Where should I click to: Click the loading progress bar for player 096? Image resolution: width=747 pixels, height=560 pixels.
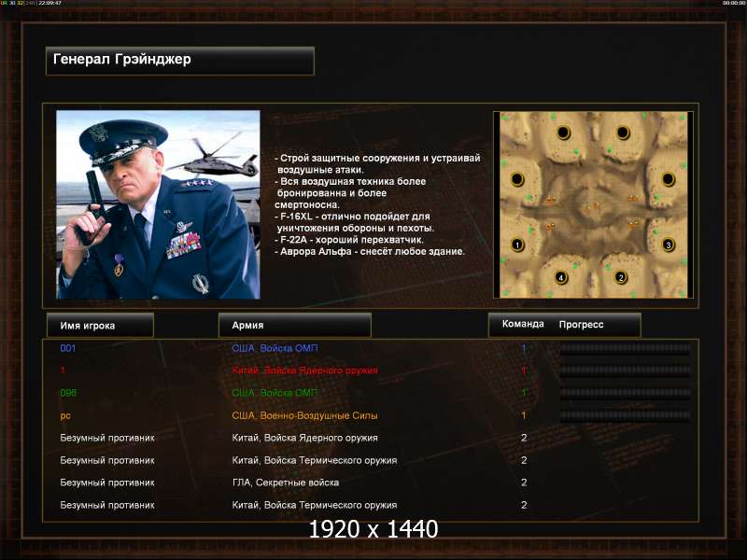[x=625, y=393]
